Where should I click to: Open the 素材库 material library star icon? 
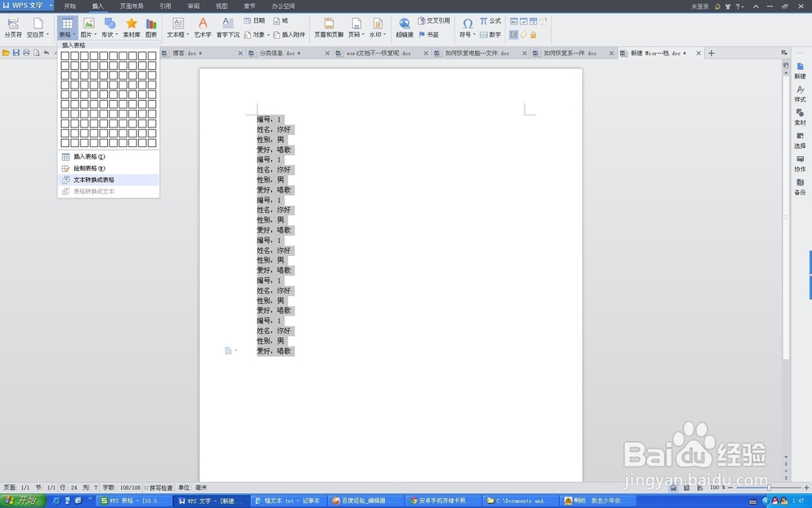click(x=132, y=24)
